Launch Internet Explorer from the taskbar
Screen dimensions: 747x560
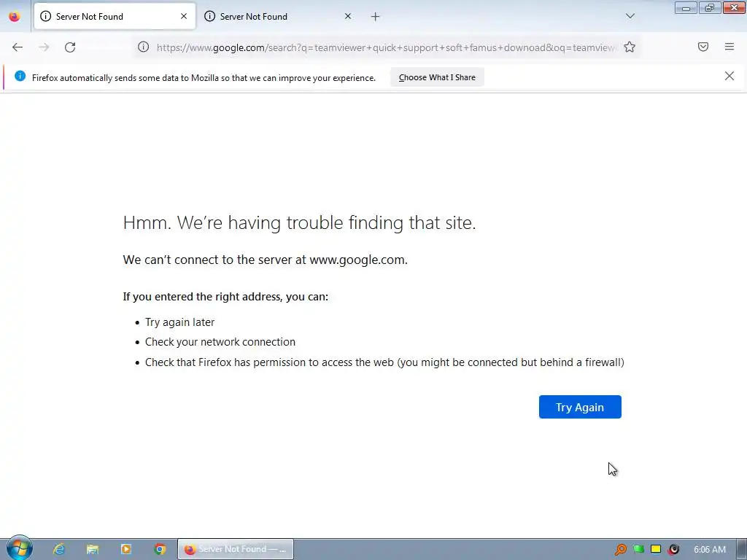coord(59,549)
